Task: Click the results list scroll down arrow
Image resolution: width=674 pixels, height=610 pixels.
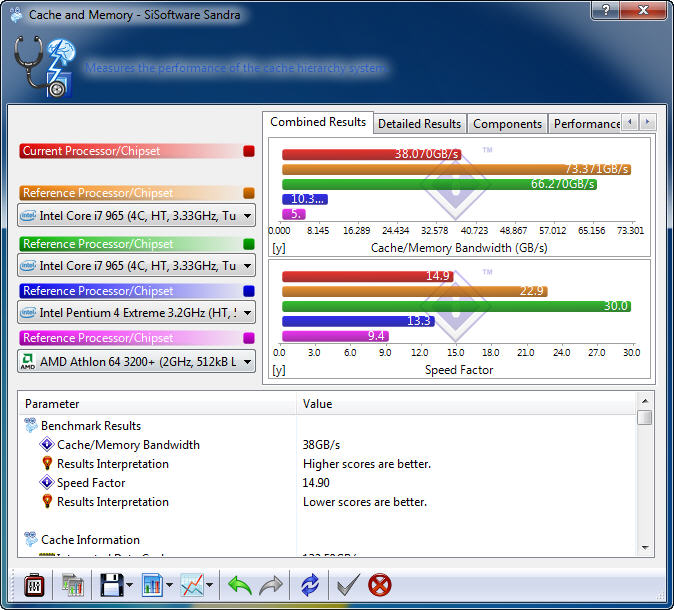Action: pyautogui.click(x=645, y=548)
